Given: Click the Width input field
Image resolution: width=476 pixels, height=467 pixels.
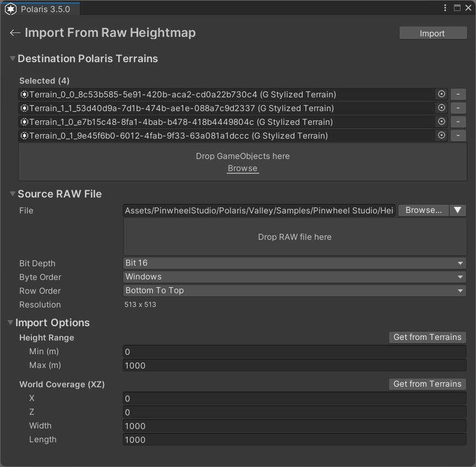Looking at the screenshot, I should 294,426.
